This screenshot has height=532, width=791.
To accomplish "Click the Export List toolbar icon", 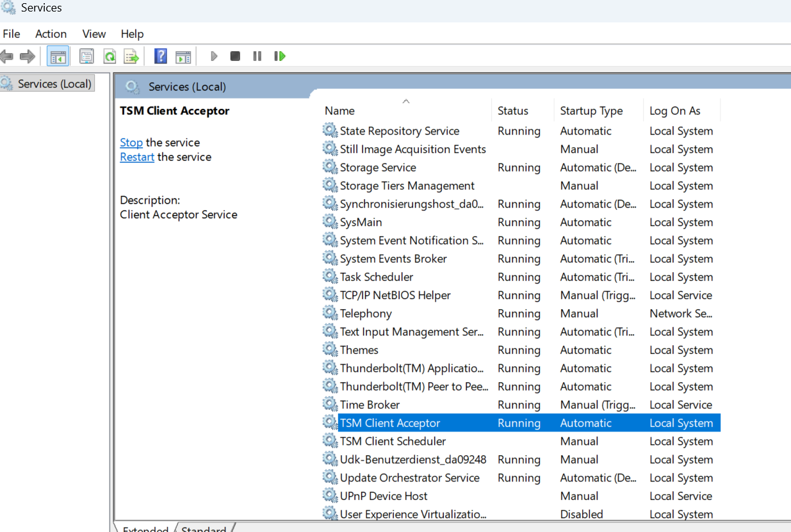I will 131,56.
